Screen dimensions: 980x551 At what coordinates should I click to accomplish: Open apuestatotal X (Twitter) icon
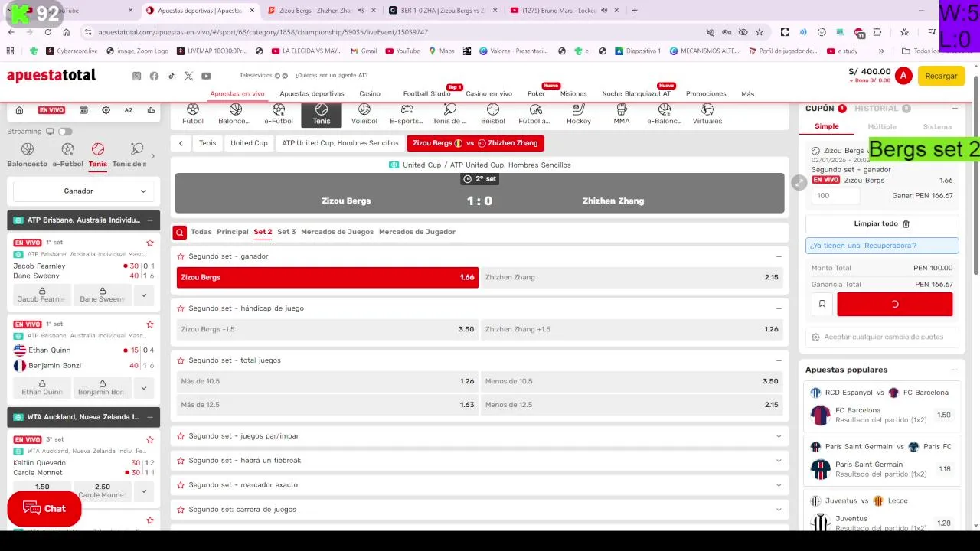click(189, 76)
